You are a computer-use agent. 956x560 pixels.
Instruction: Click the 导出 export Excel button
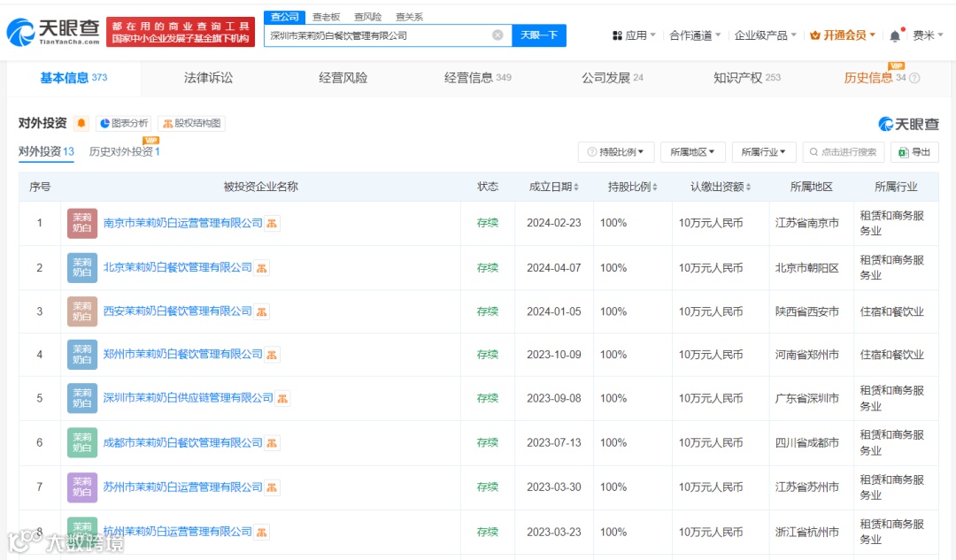(x=914, y=152)
